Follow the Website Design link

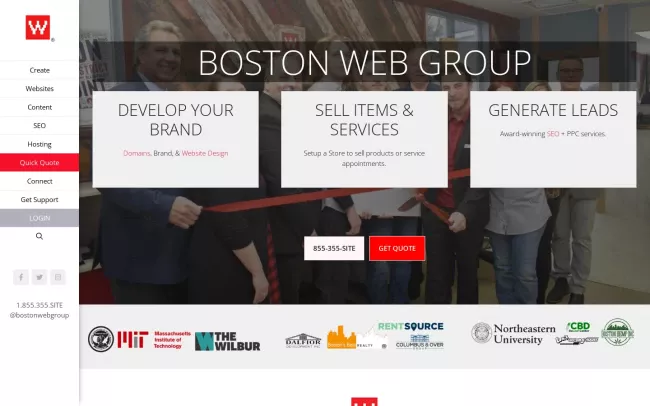click(205, 153)
